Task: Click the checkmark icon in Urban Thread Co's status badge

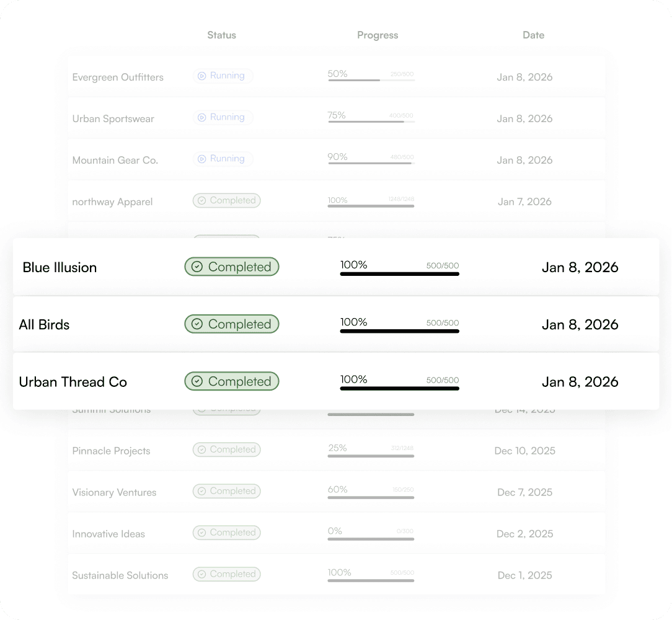Action: (197, 381)
